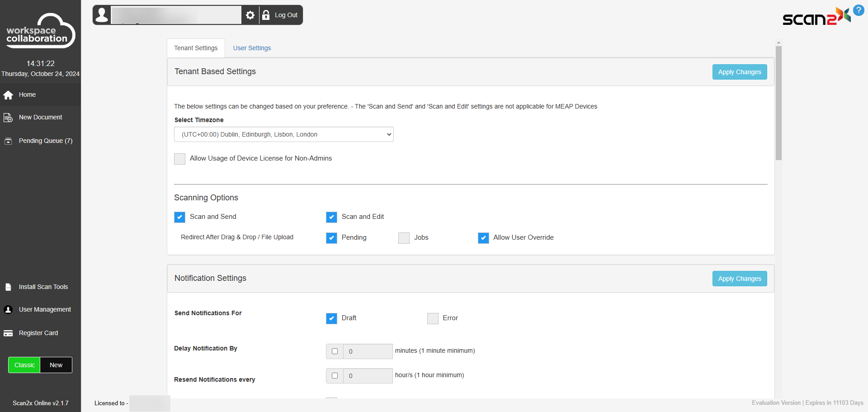Enable the Error notifications checkbox

pos(433,318)
